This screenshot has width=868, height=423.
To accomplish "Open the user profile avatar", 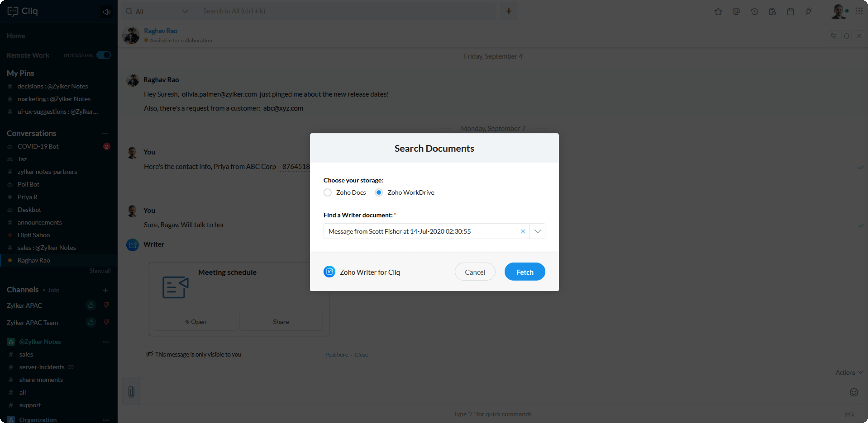I will (x=838, y=12).
